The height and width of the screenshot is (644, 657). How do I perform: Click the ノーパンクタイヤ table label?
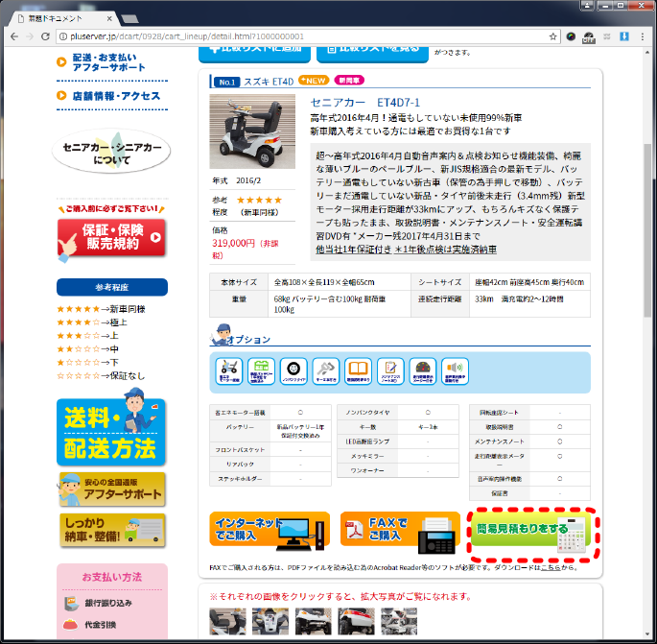coord(367,413)
